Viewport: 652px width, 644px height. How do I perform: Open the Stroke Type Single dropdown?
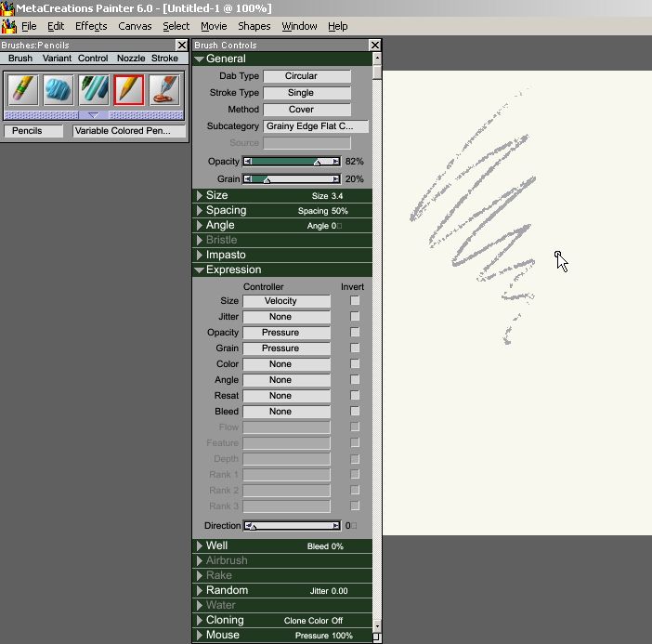(306, 93)
